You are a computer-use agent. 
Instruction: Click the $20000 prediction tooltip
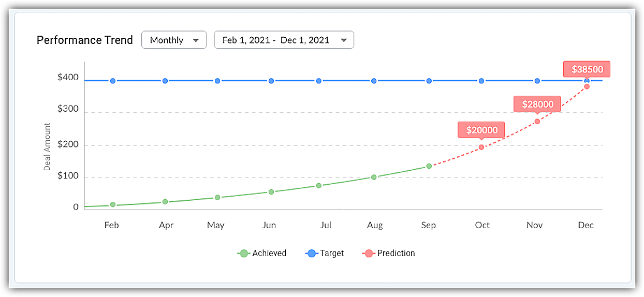click(481, 130)
